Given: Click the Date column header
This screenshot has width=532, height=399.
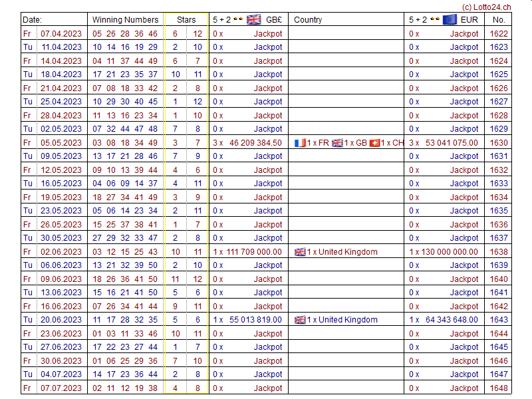Looking at the screenshot, I should coord(32,20).
